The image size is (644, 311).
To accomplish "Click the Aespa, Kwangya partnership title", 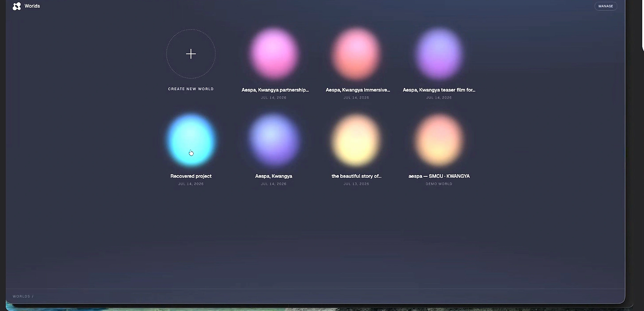I will click(275, 90).
